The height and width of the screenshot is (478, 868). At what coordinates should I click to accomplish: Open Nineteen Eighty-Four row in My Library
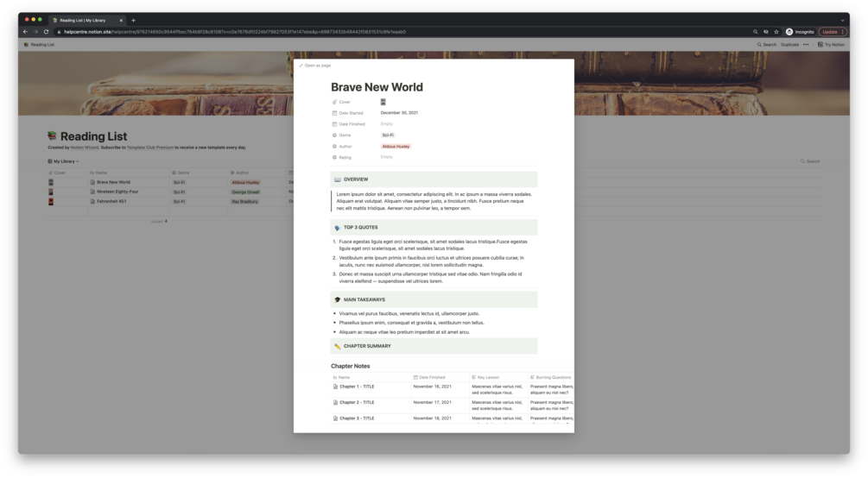coord(117,192)
